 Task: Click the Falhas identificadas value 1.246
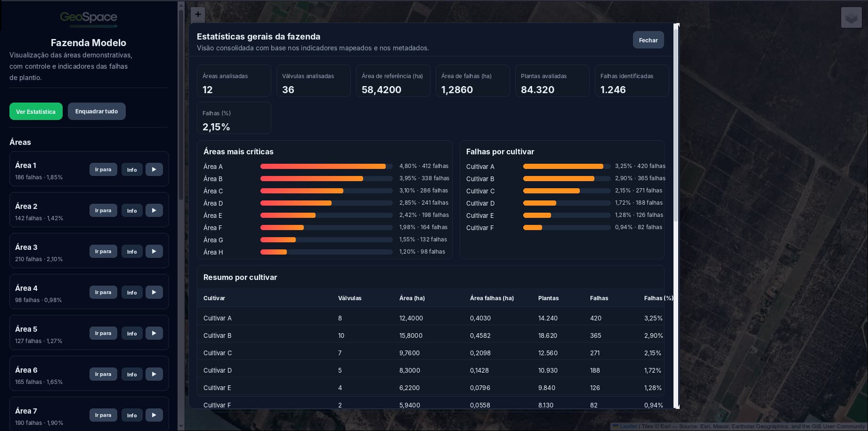pos(613,90)
